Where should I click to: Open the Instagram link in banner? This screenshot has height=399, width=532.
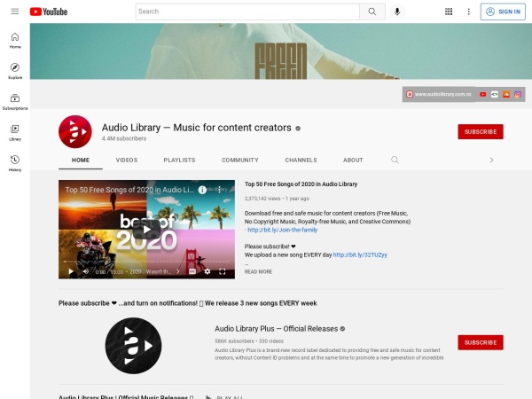pyautogui.click(x=518, y=93)
